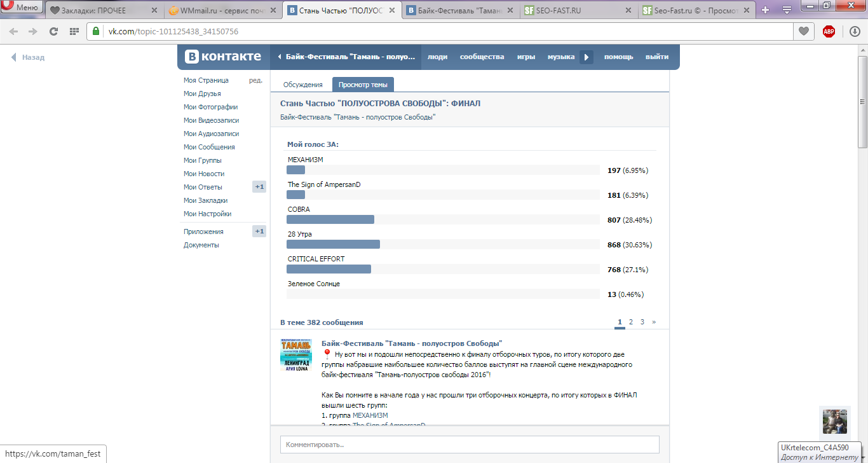Open Моя Страница in sidebar

pyautogui.click(x=206, y=80)
